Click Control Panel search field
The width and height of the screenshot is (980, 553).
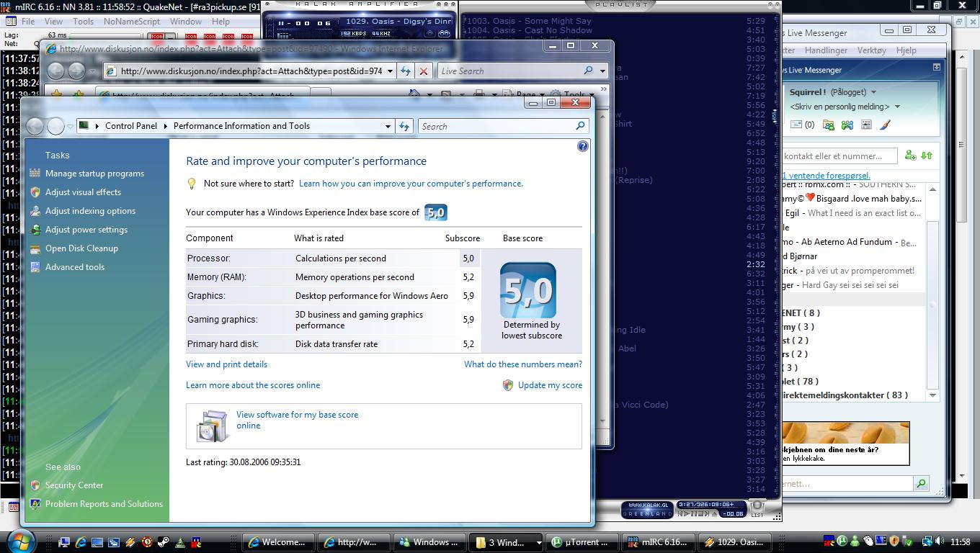pyautogui.click(x=503, y=126)
